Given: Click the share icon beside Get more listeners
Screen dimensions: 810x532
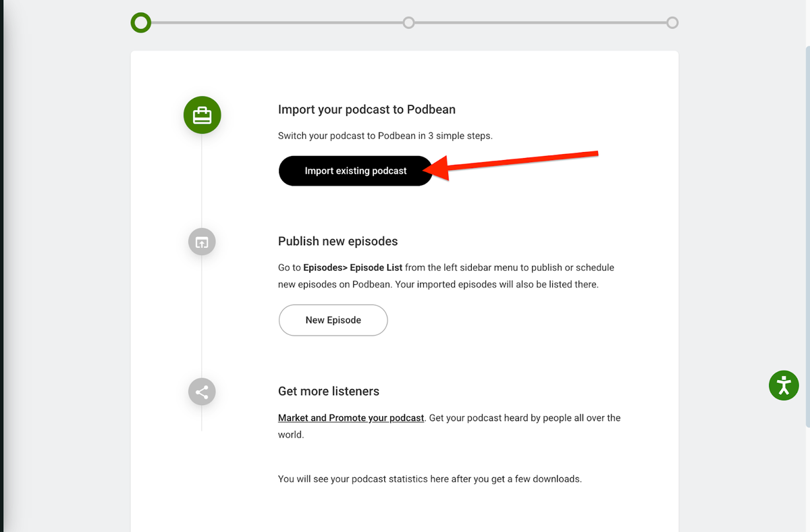Looking at the screenshot, I should tap(202, 391).
